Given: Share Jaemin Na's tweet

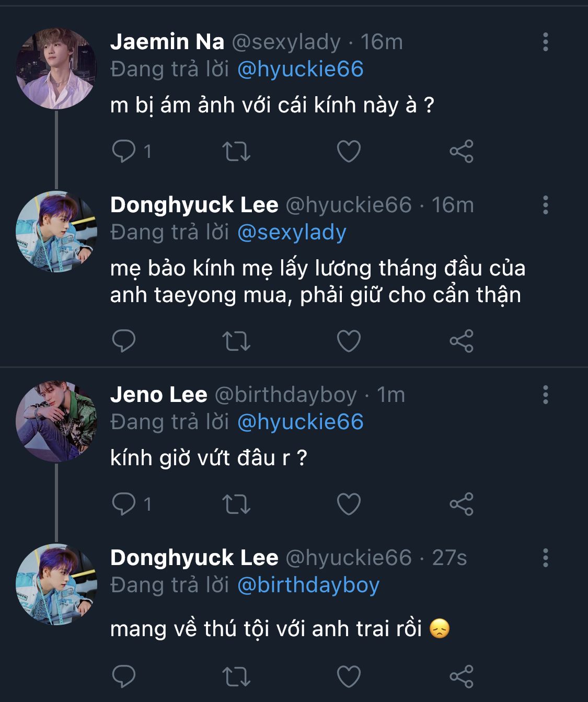Looking at the screenshot, I should 462,152.
